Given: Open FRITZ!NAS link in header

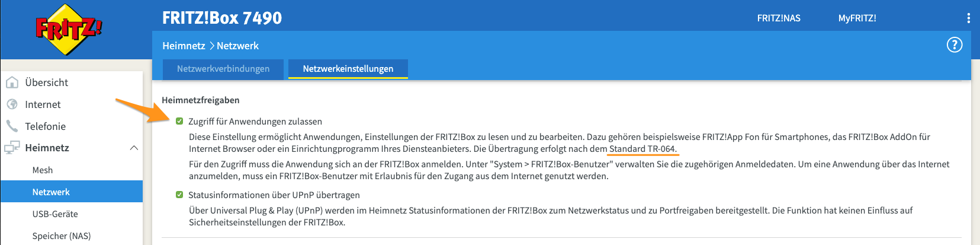Looking at the screenshot, I should (779, 18).
